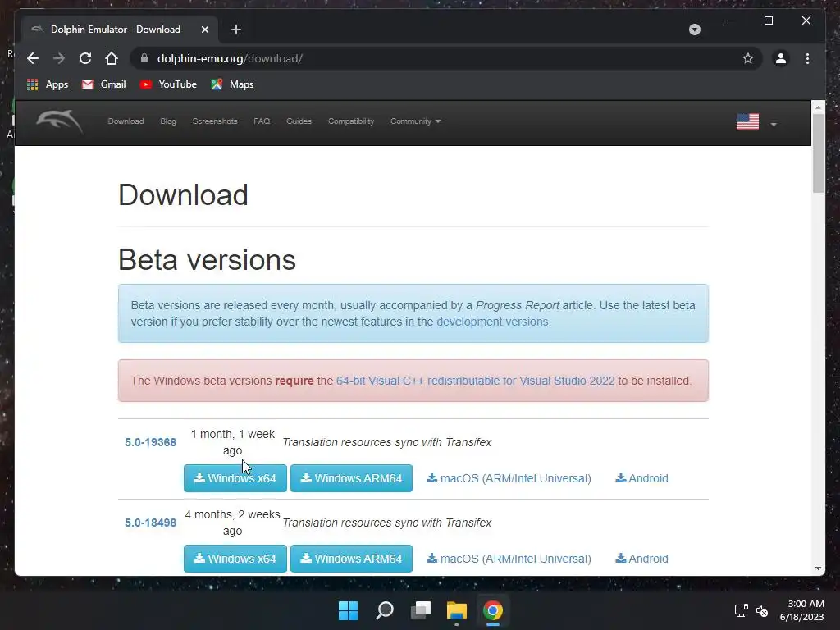This screenshot has width=840, height=630.
Task: Download Android build of 5.0-19368
Action: tap(641, 478)
